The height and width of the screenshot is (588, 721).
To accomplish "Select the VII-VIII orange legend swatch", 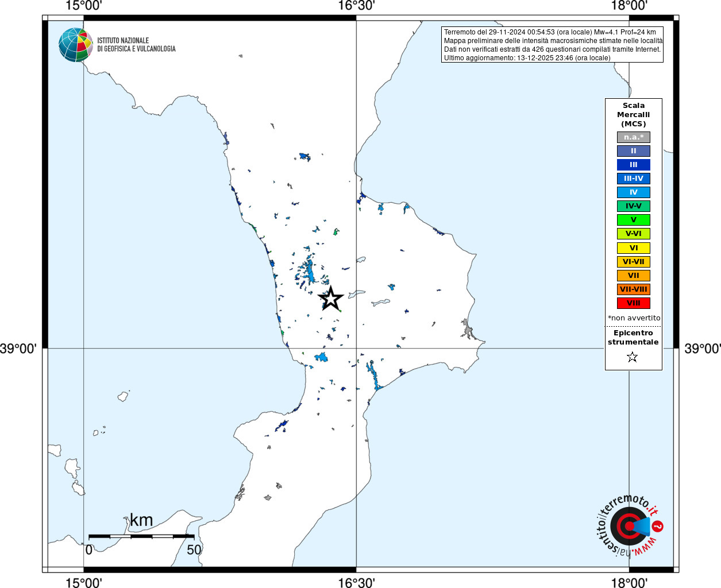I will tap(633, 289).
